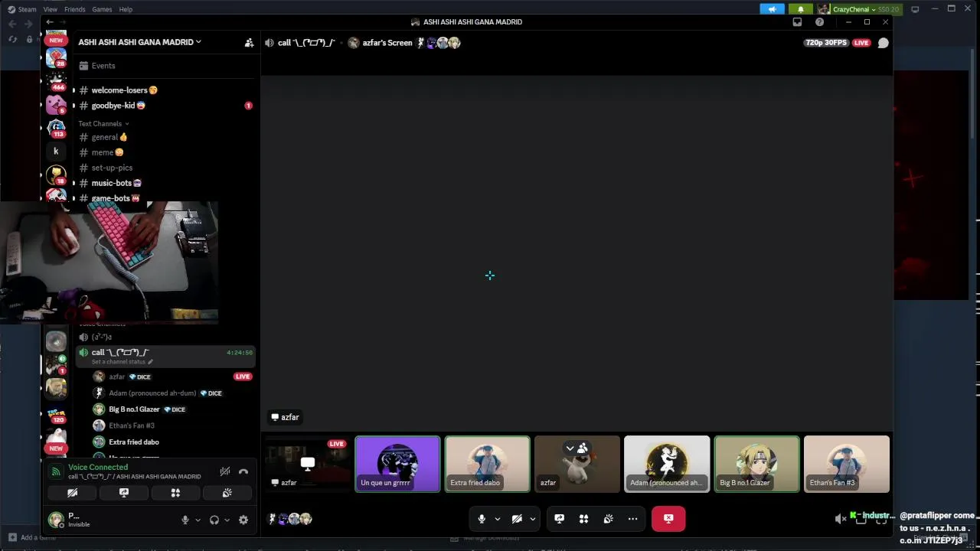Click LIVE badge beside azfar in list
Screen dimensions: 980x551
click(243, 377)
